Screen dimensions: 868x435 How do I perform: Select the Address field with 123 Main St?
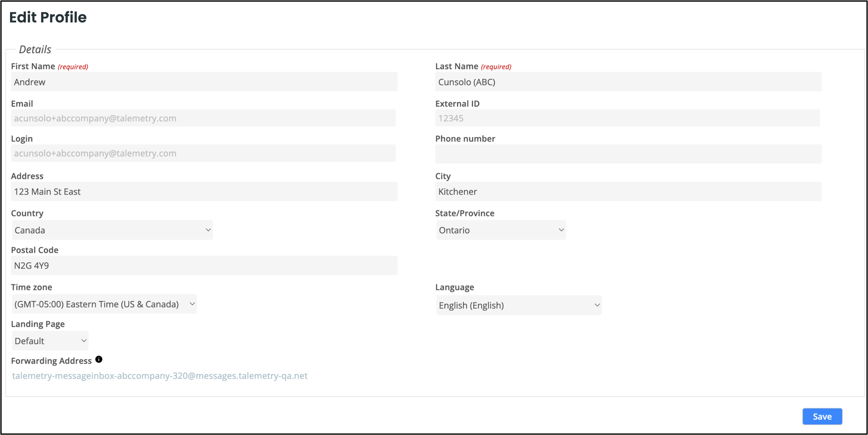(x=204, y=191)
